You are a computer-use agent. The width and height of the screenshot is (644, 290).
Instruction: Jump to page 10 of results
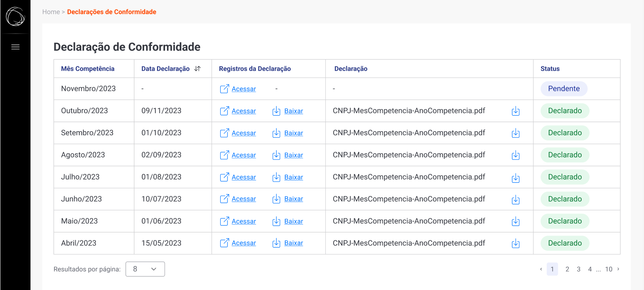pos(609,269)
